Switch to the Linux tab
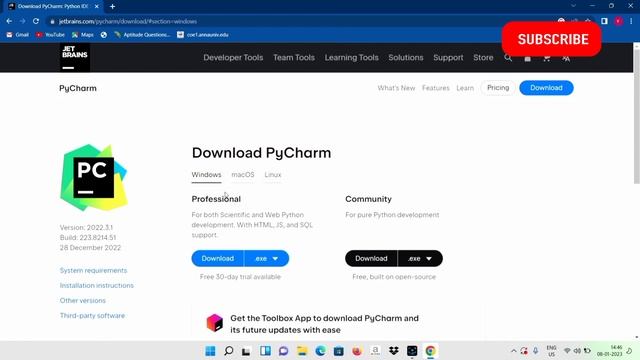The height and width of the screenshot is (360, 640). pos(273,175)
